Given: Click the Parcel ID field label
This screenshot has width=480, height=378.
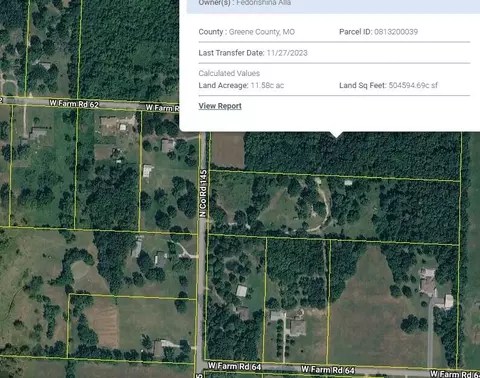Looking at the screenshot, I should tap(356, 32).
